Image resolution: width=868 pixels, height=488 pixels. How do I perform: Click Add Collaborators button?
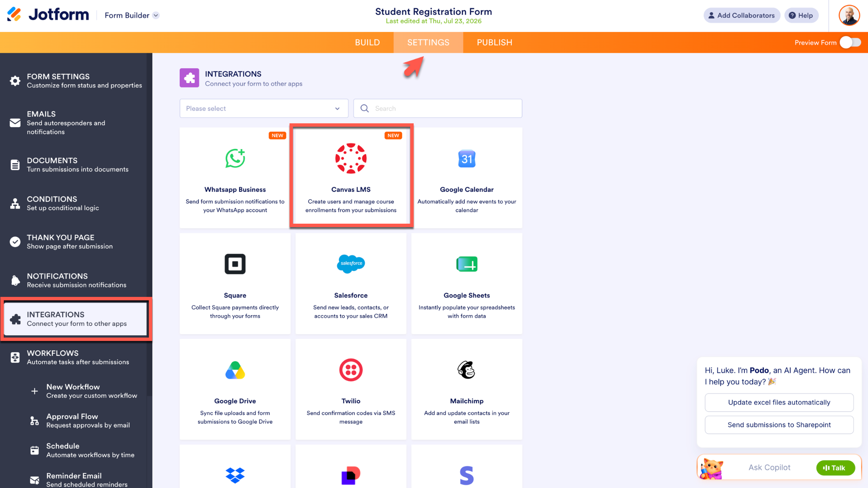tap(742, 15)
